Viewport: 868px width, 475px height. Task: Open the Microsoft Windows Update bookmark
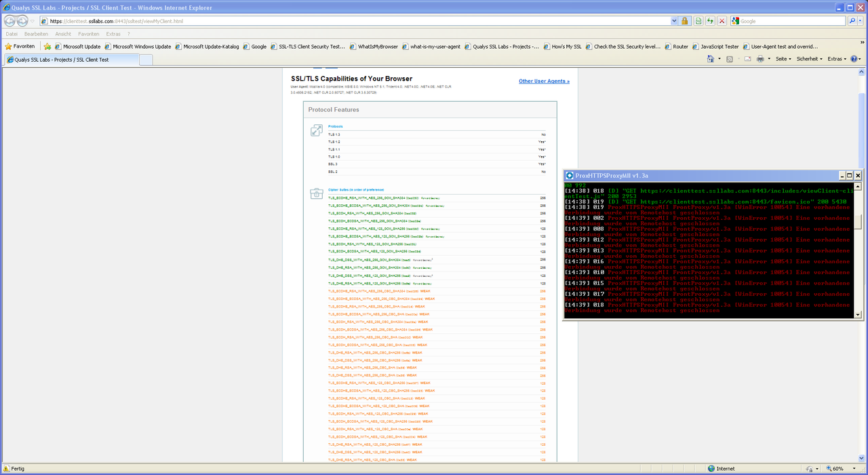(x=138, y=47)
